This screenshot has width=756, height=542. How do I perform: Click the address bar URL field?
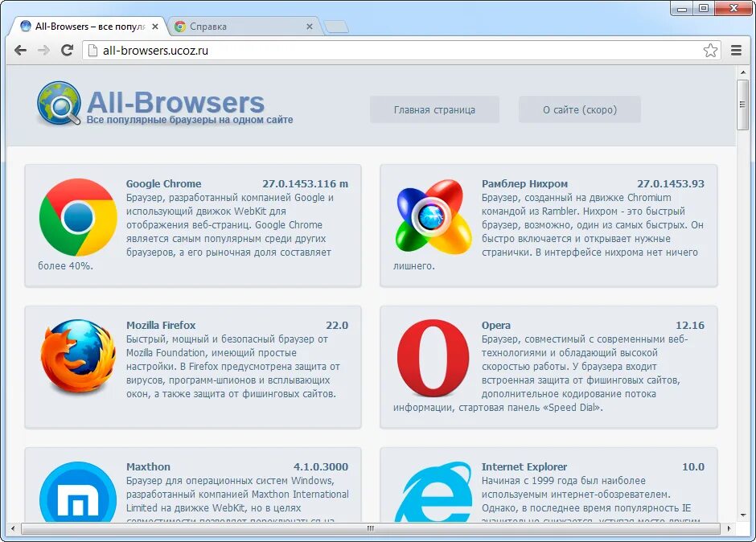coord(401,50)
